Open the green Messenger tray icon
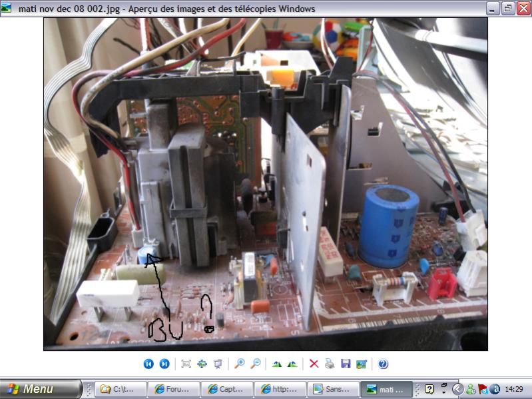Screen dimensions: 532x399 coord(471,389)
